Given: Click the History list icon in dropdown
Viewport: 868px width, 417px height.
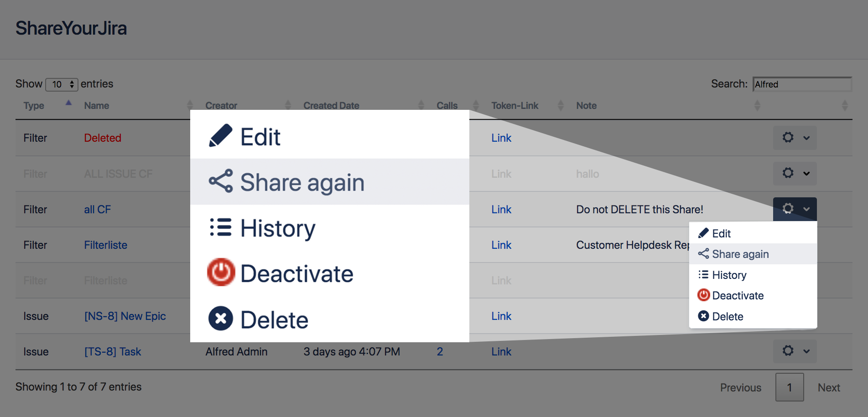Looking at the screenshot, I should pyautogui.click(x=703, y=275).
